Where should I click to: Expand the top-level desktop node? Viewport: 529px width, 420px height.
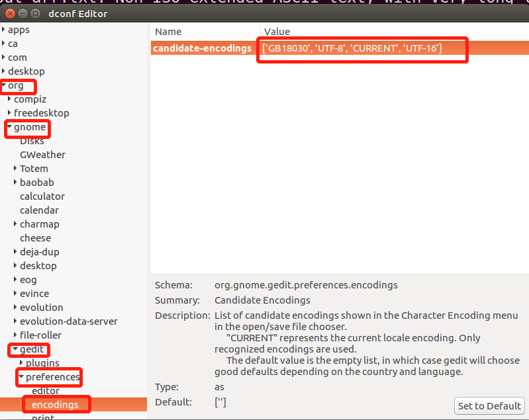click(3, 71)
